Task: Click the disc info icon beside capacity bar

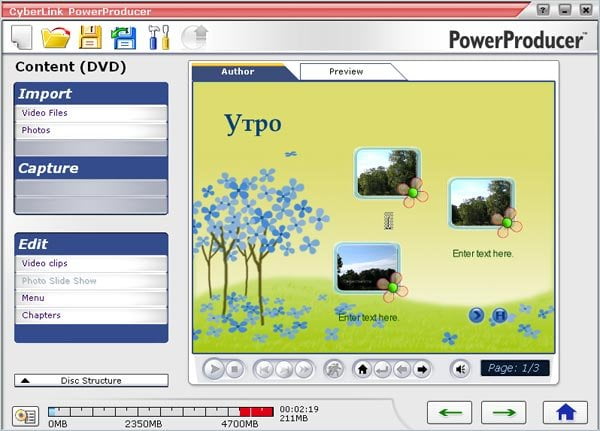Action: [26, 416]
